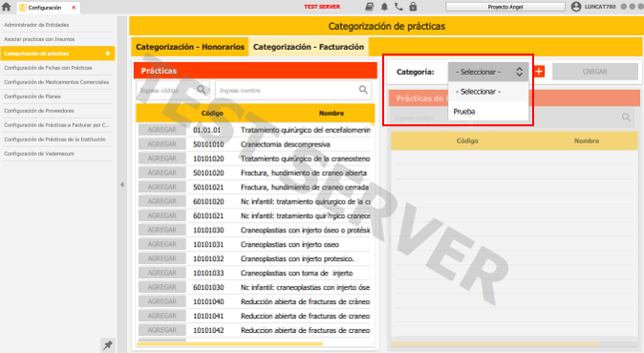Click AGREGAR for code 60101030

[x=161, y=287]
